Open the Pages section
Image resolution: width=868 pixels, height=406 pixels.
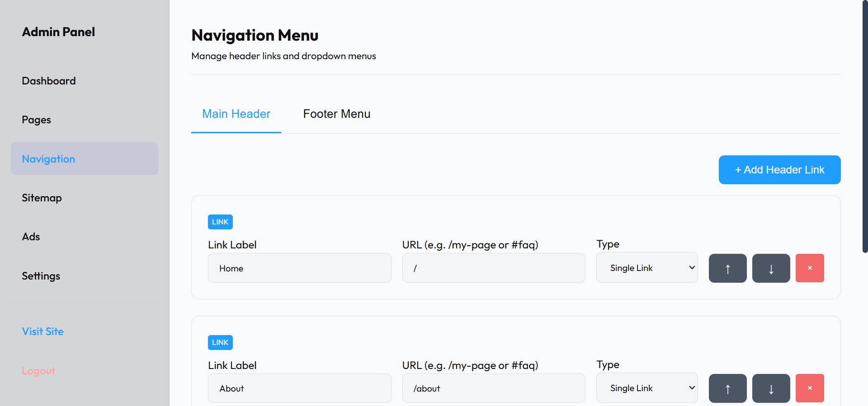tap(36, 120)
